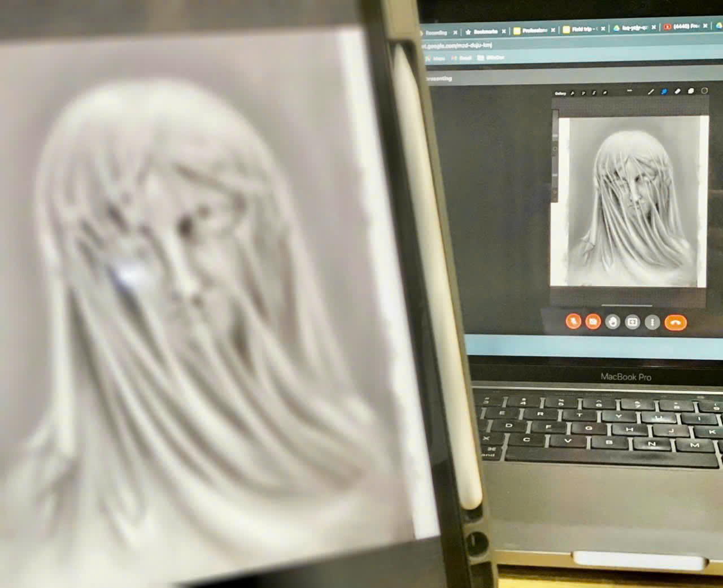Image resolution: width=723 pixels, height=588 pixels.
Task: Click the present screen button in Meet
Action: 633,322
